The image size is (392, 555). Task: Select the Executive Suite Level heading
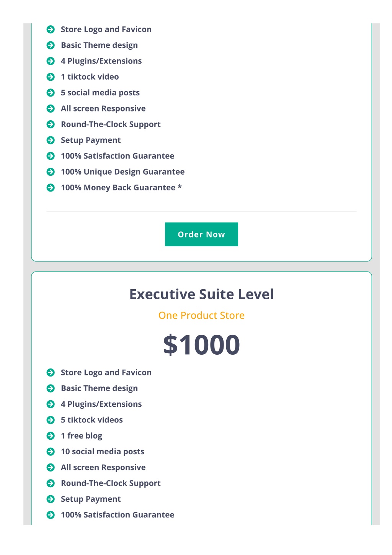pyautogui.click(x=201, y=294)
